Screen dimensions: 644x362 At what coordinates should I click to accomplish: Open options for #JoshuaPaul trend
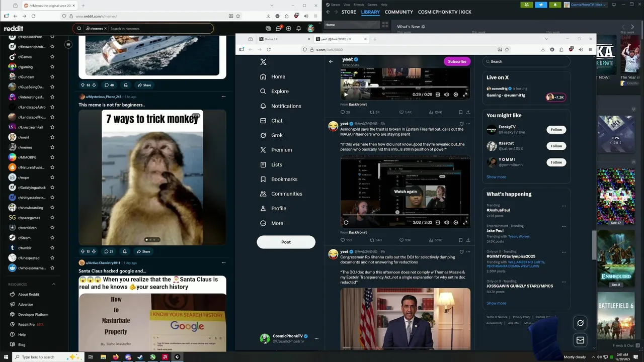(563, 206)
